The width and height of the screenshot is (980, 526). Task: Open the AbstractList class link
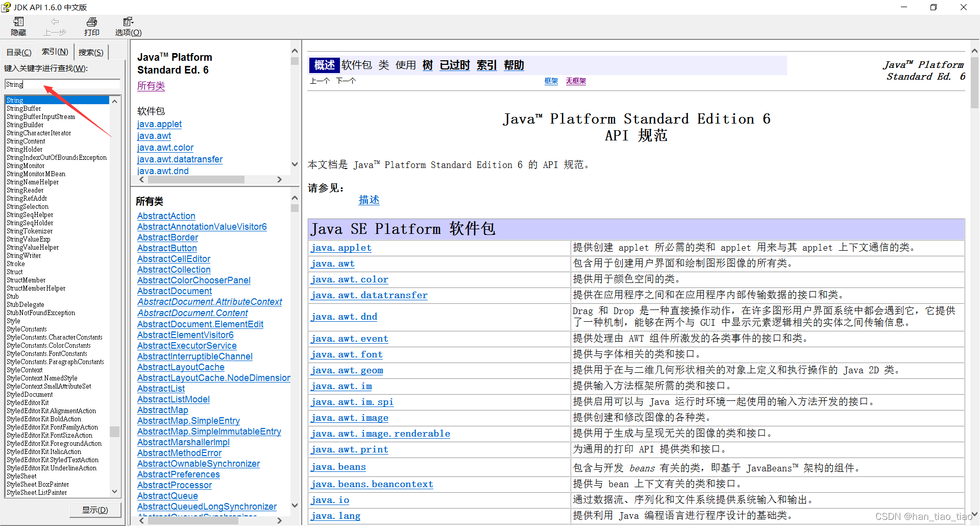161,389
